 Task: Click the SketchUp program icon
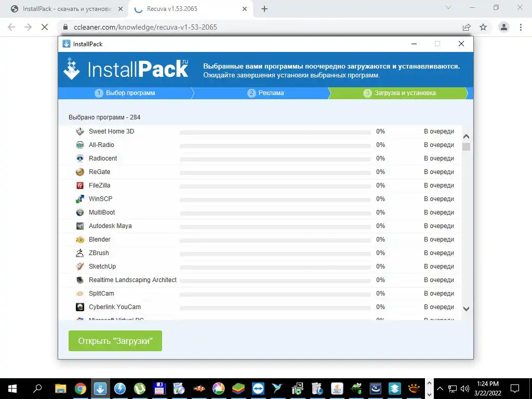point(79,267)
